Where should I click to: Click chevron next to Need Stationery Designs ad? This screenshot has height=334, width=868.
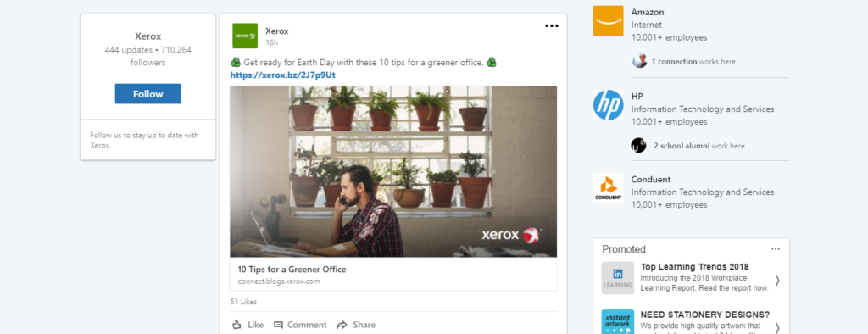pyautogui.click(x=777, y=327)
